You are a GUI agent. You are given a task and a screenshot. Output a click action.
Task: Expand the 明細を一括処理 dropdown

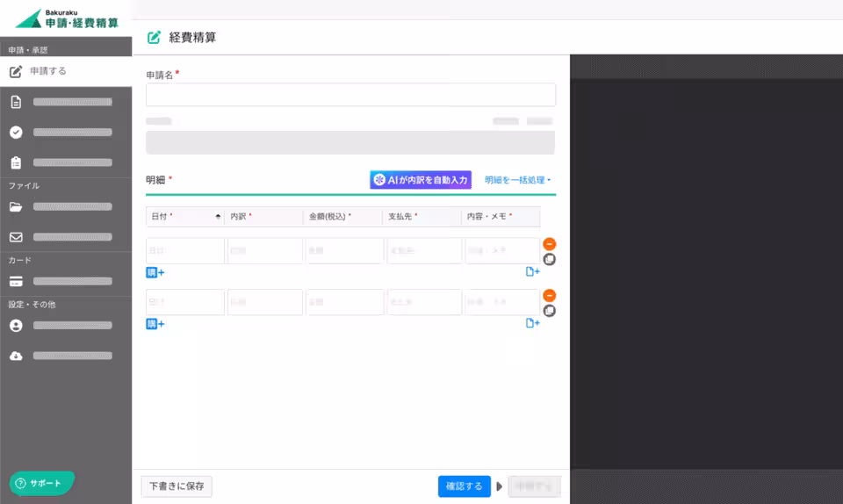[518, 180]
